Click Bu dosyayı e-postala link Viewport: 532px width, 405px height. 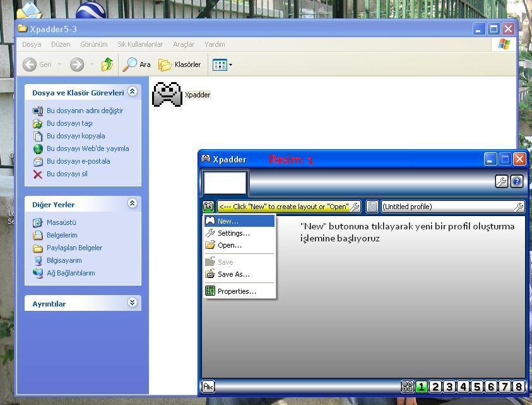pos(71,161)
